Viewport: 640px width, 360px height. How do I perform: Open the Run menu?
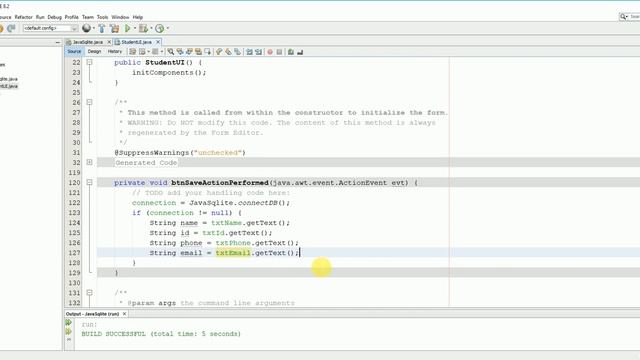click(40, 17)
